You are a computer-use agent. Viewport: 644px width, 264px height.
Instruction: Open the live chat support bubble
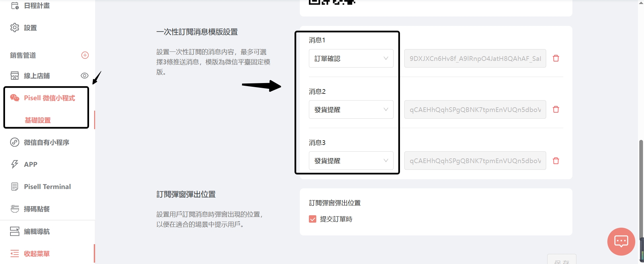click(x=621, y=241)
